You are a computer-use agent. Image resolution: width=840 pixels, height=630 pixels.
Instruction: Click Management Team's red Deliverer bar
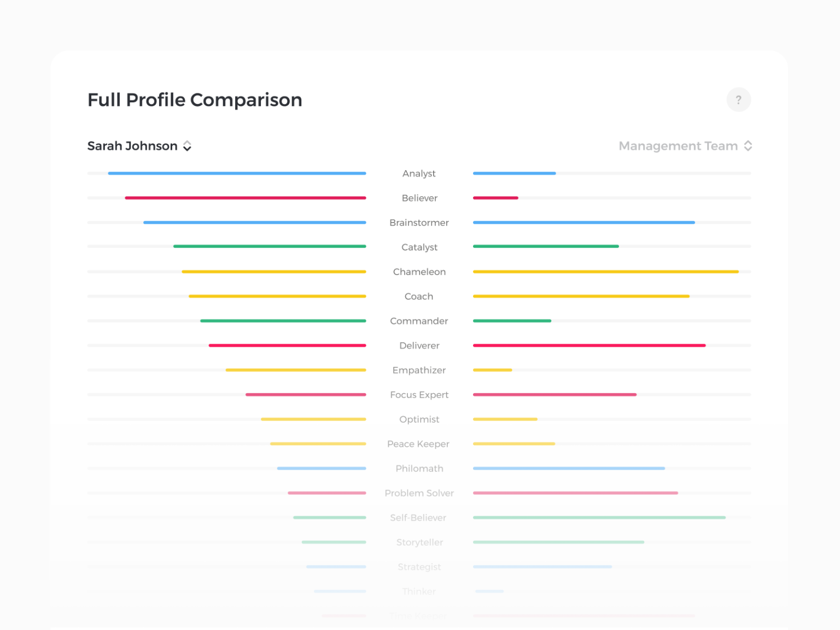(589, 346)
